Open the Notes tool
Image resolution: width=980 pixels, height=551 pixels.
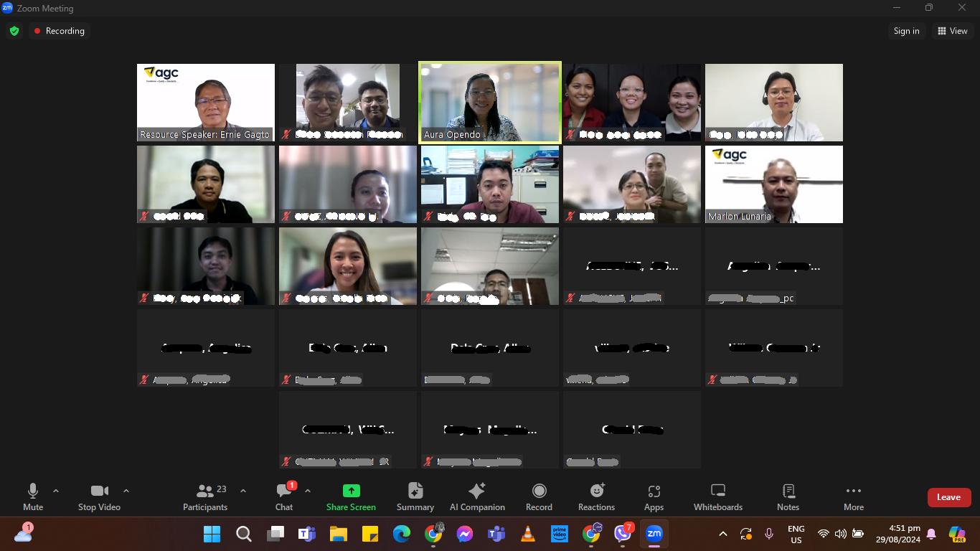(x=788, y=496)
